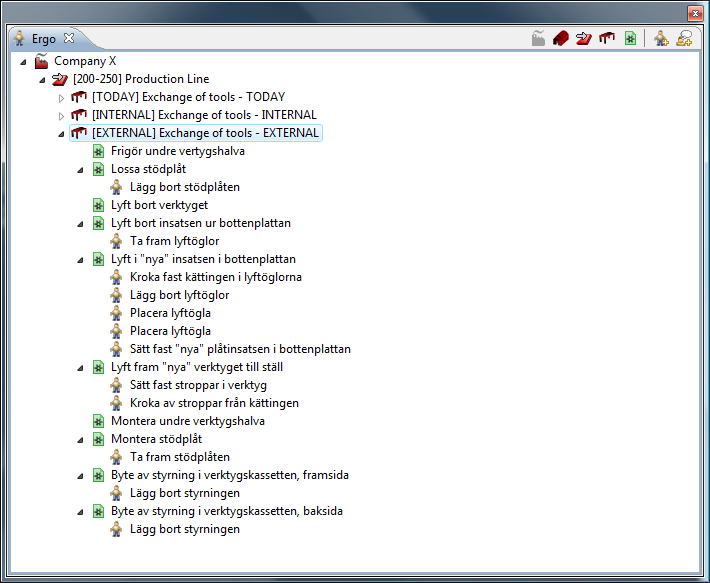Select Frigör undre vertygshalva item

click(x=177, y=151)
